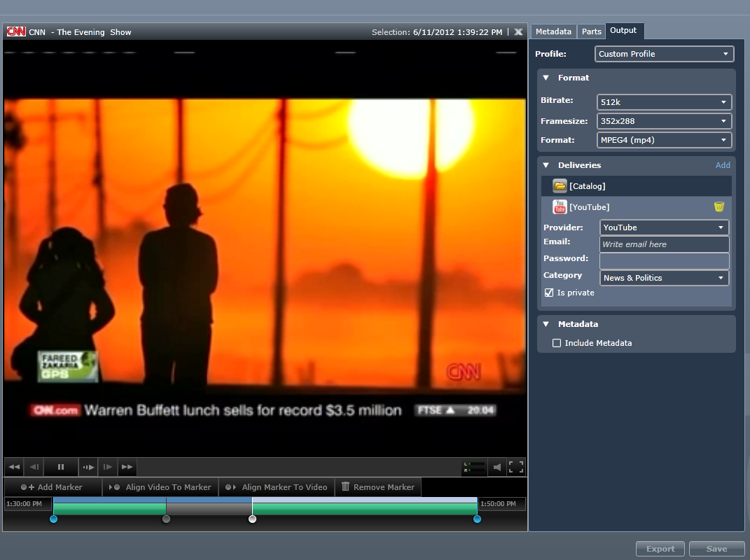Switch to the Metadata tab
The height and width of the screenshot is (560, 750).
pyautogui.click(x=553, y=31)
